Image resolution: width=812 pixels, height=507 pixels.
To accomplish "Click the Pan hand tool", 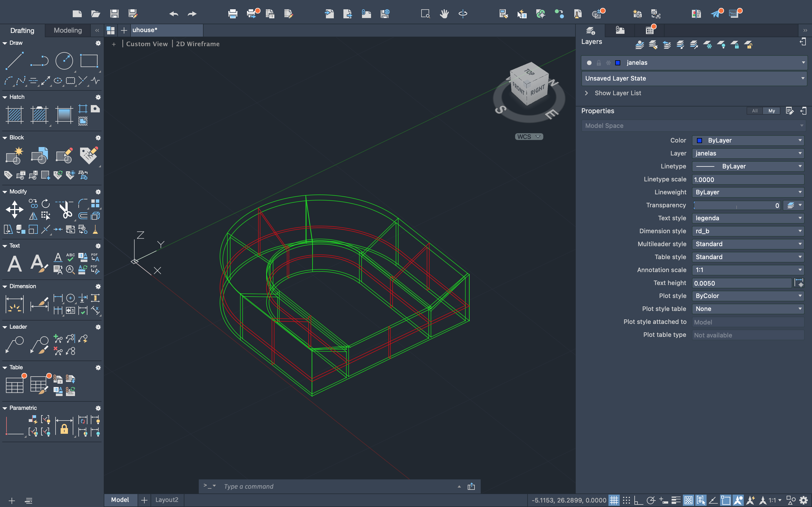I will pos(444,14).
